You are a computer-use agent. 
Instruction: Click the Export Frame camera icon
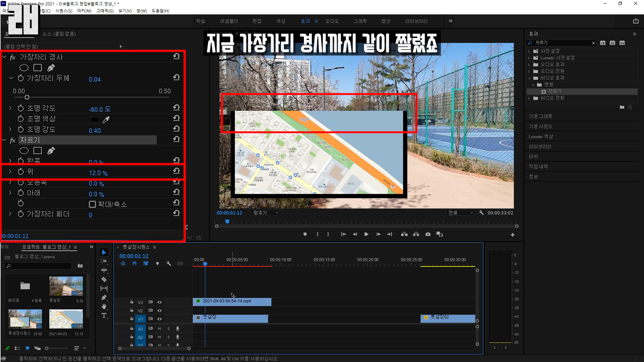coord(428,234)
